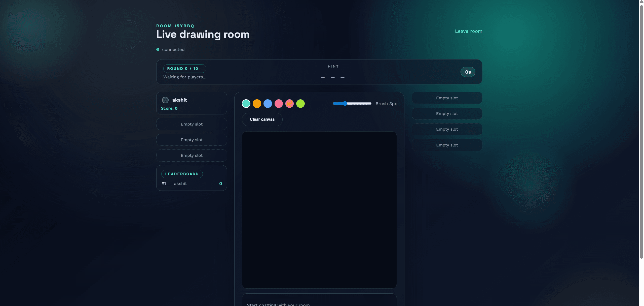Click the Leave room link
The width and height of the screenshot is (644, 306).
(468, 31)
